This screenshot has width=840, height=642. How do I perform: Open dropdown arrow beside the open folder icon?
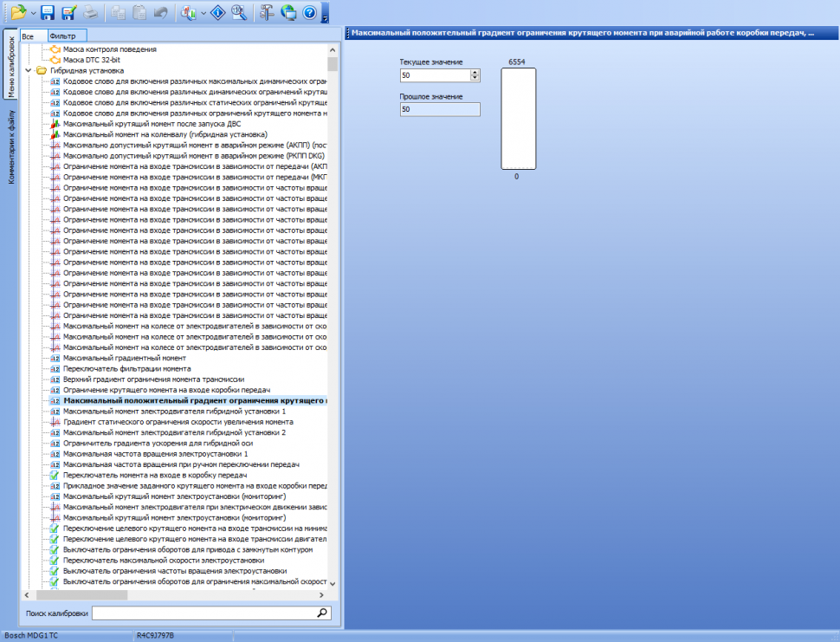[x=33, y=13]
